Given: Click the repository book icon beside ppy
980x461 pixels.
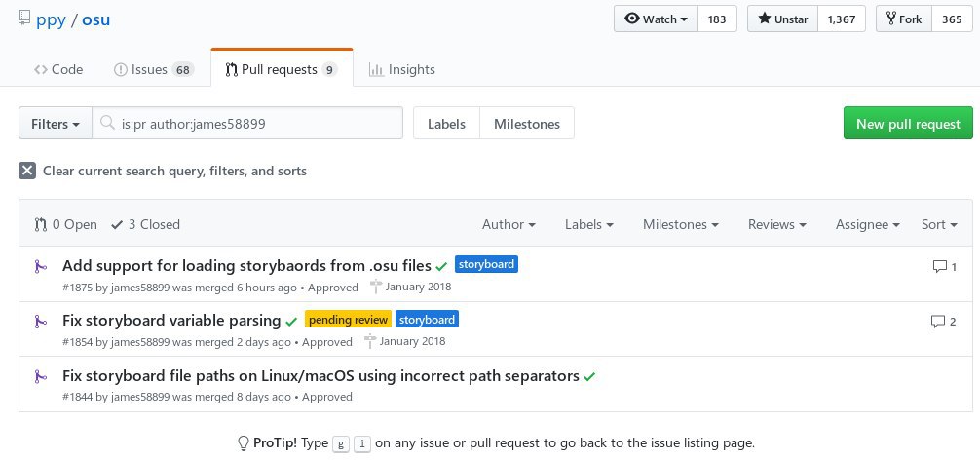Looking at the screenshot, I should pos(24,19).
